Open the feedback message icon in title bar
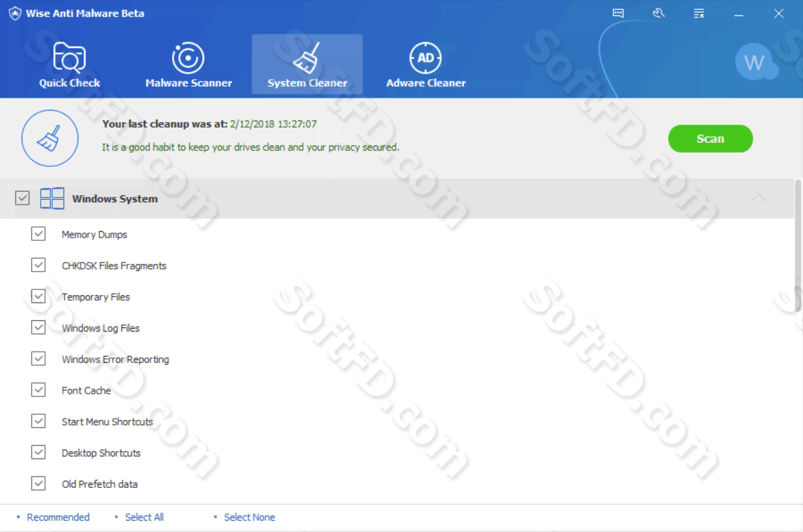 [x=618, y=14]
